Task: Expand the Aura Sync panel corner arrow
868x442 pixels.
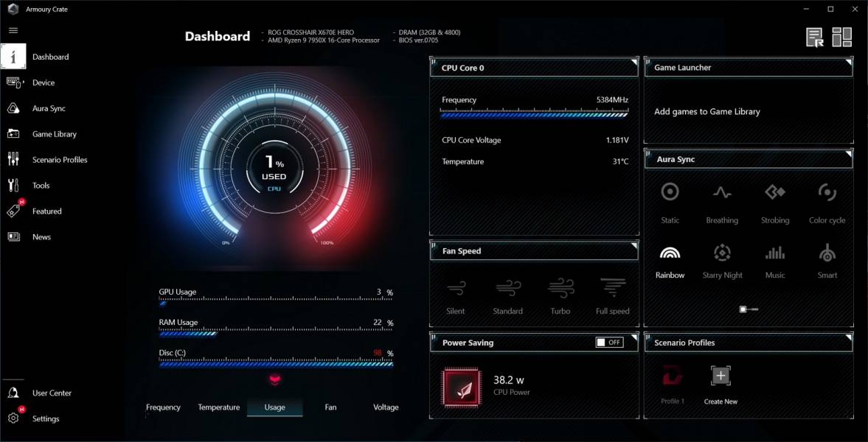Action: 848,154
